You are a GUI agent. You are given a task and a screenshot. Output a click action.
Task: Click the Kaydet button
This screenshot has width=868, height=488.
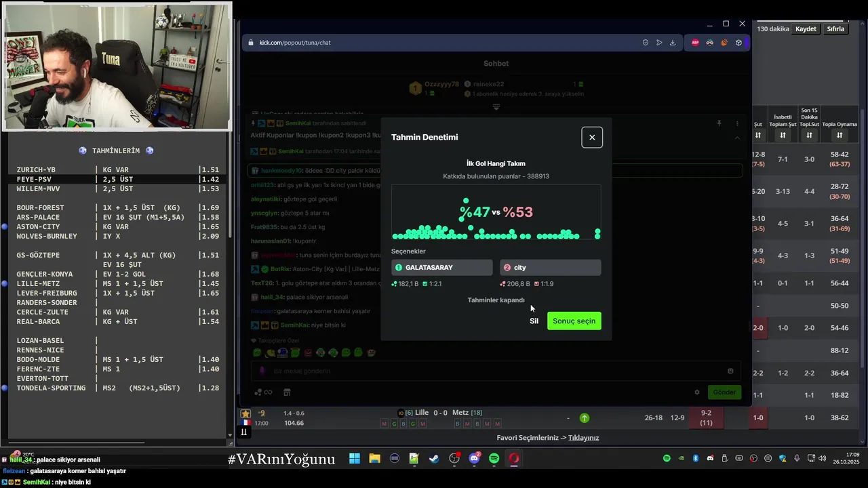click(806, 29)
